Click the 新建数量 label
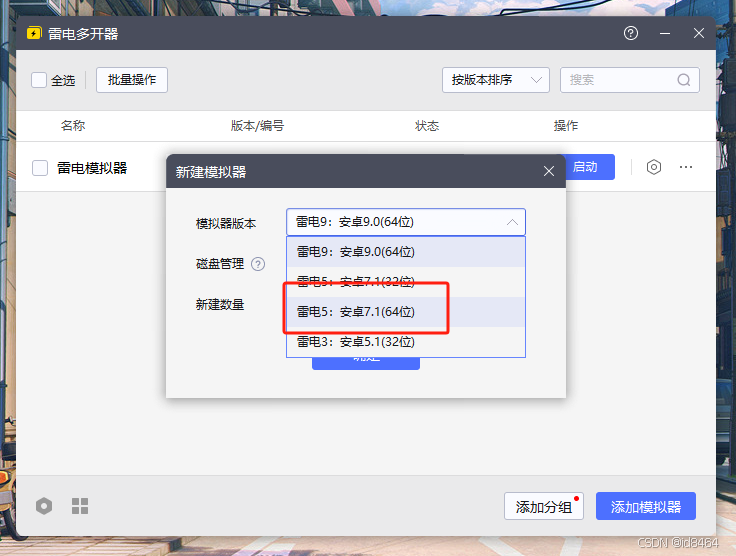The height and width of the screenshot is (556, 736). (220, 305)
